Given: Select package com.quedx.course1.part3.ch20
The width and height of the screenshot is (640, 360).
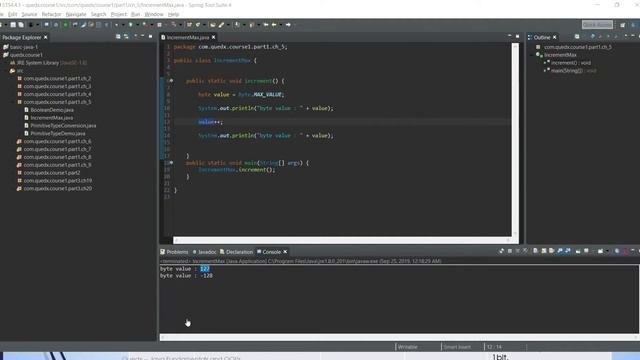Looking at the screenshot, I should [x=58, y=189].
